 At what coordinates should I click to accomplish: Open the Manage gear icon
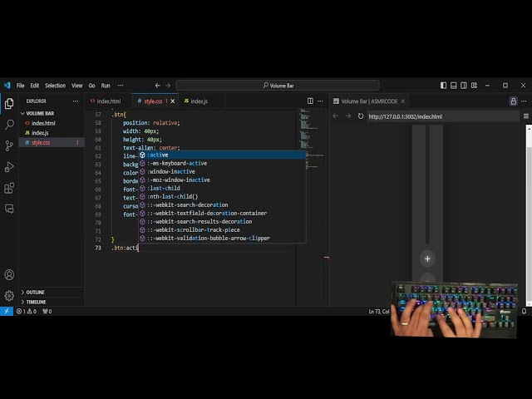(x=9, y=296)
